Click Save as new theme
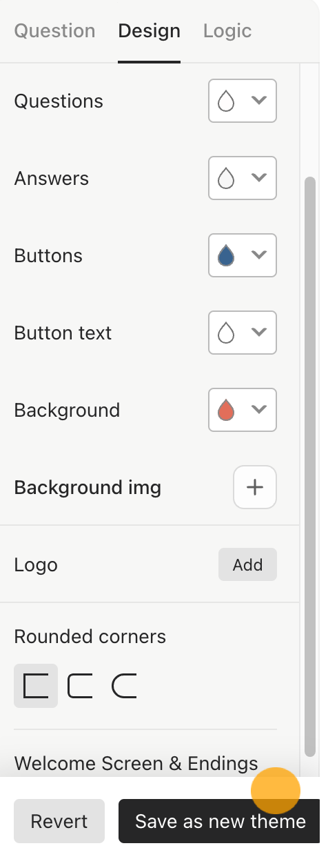Image resolution: width=328 pixels, height=868 pixels. tap(220, 821)
